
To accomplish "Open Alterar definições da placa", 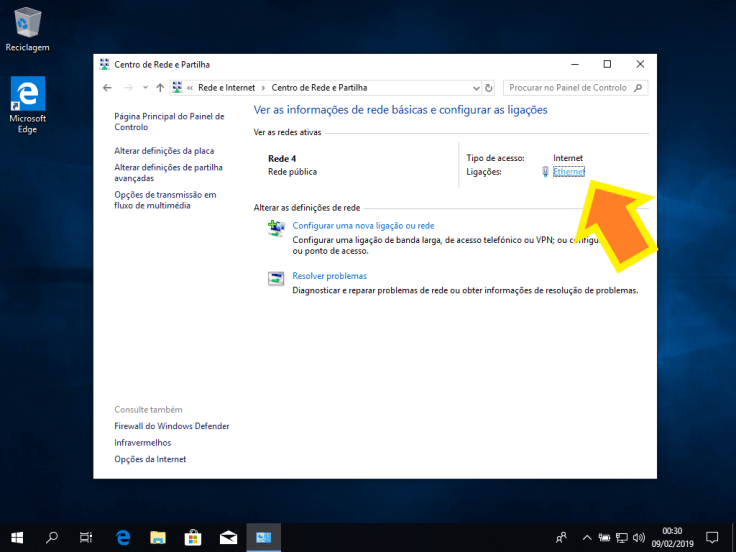I will 164,151.
